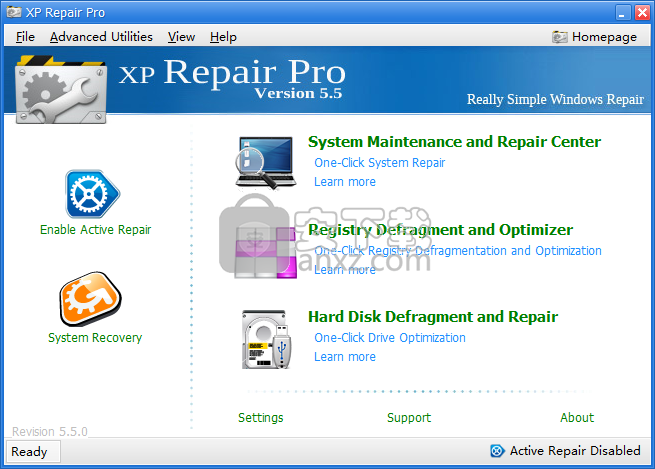655x469 pixels.
Task: Click the Enable Active Repair gear icon
Action: [x=93, y=194]
